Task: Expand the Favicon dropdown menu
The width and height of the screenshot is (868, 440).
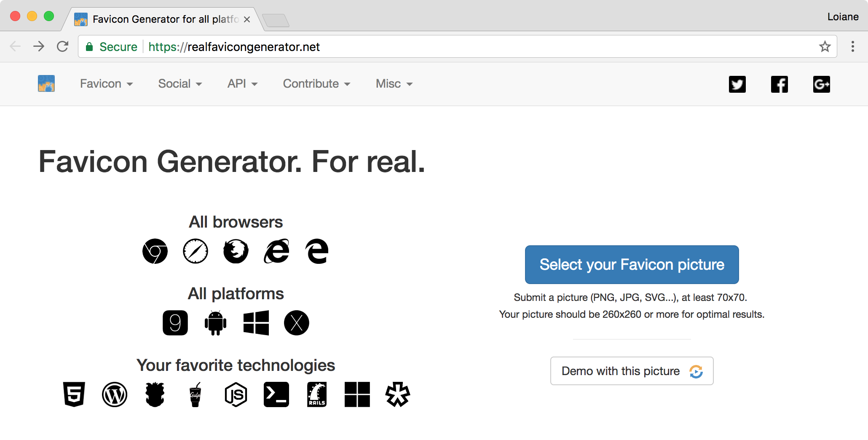Action: pos(107,83)
